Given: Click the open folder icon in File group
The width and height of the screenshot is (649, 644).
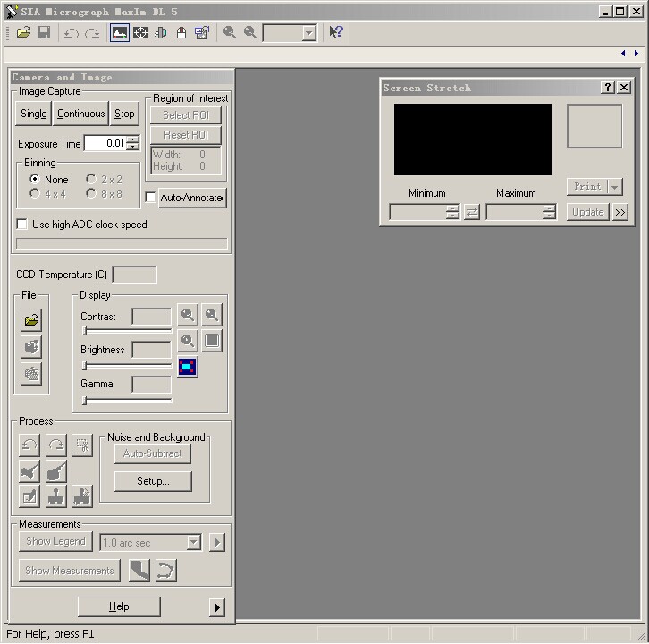Looking at the screenshot, I should pos(31,319).
